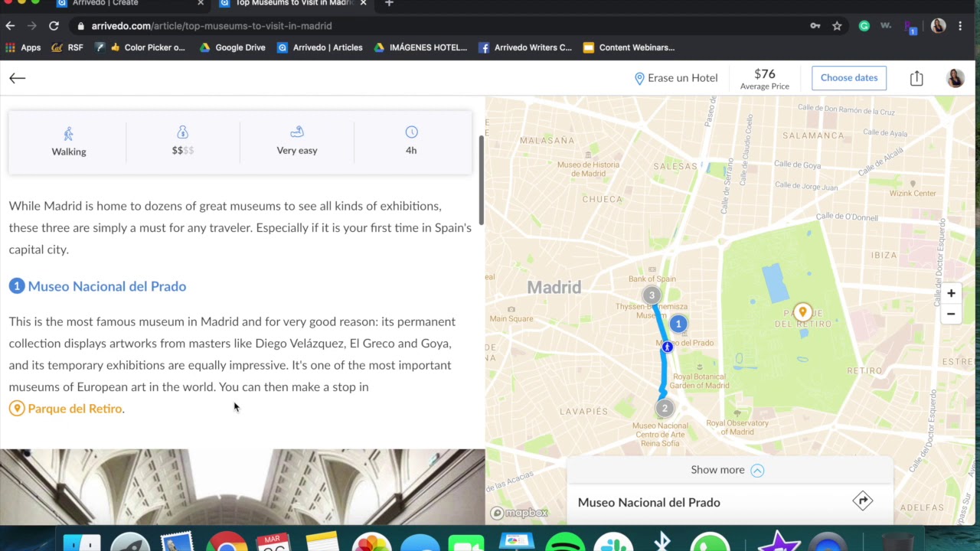Click the page back arrow below bookmarks
The height and width of the screenshot is (551, 980).
[17, 78]
